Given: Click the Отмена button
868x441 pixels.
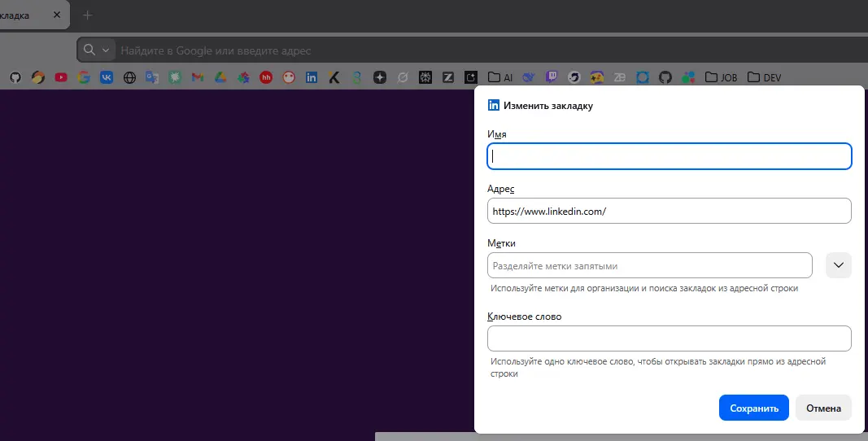Looking at the screenshot, I should coord(823,408).
